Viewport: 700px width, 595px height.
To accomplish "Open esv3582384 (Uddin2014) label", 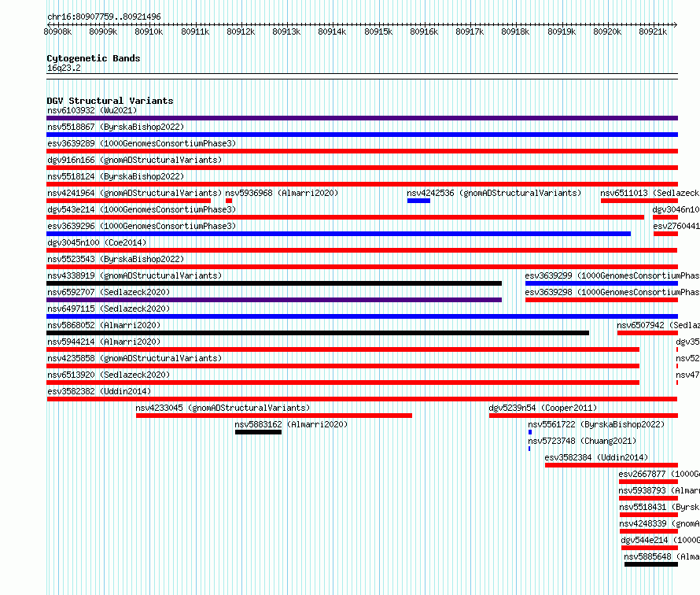I will (x=596, y=457).
